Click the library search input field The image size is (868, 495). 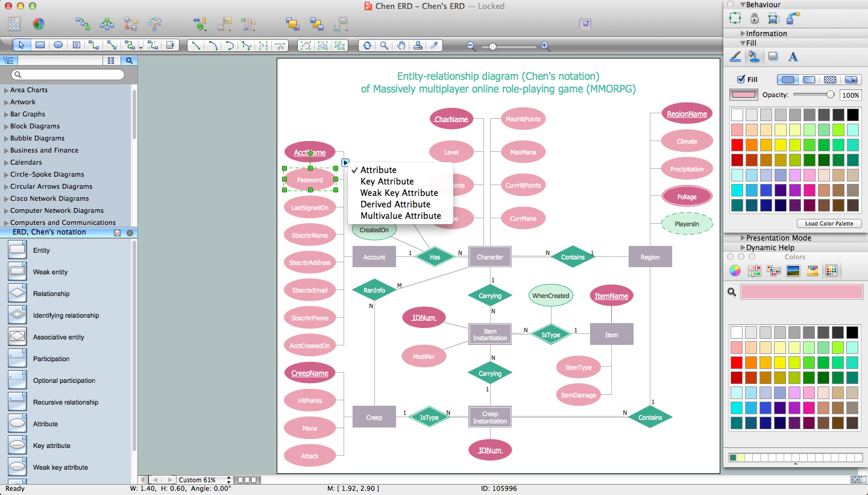(x=68, y=75)
